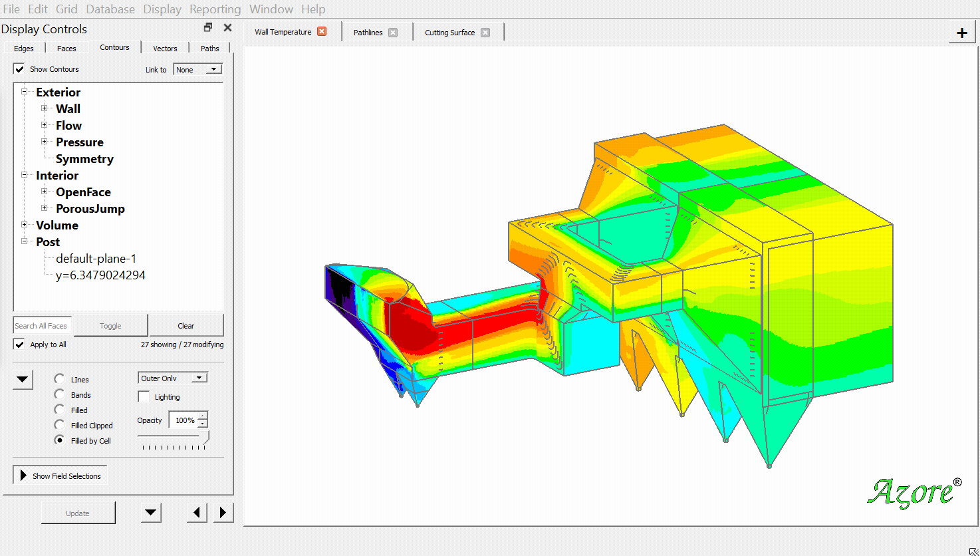Go to previous step with left arrow
Image resolution: width=980 pixels, height=556 pixels.
coord(197,512)
